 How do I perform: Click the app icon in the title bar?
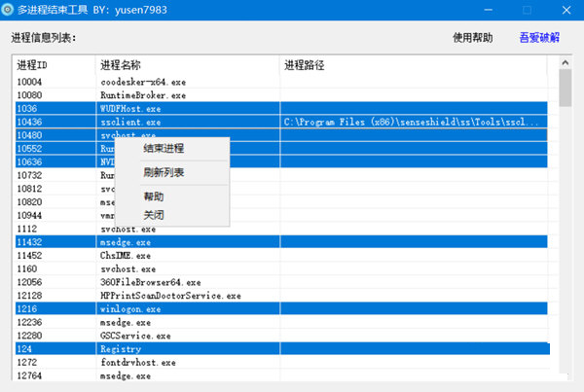point(10,10)
